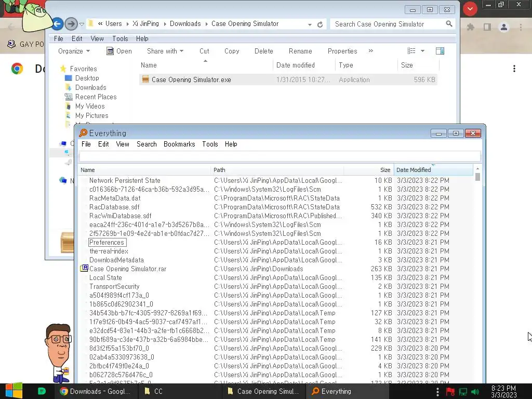
Task: Click the Explorer Back arrow button
Action: [x=58, y=24]
